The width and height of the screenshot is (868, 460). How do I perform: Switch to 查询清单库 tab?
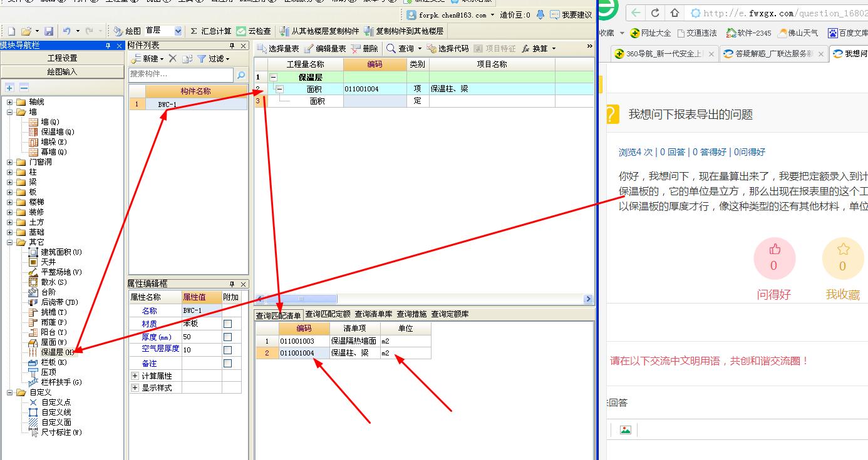point(374,314)
